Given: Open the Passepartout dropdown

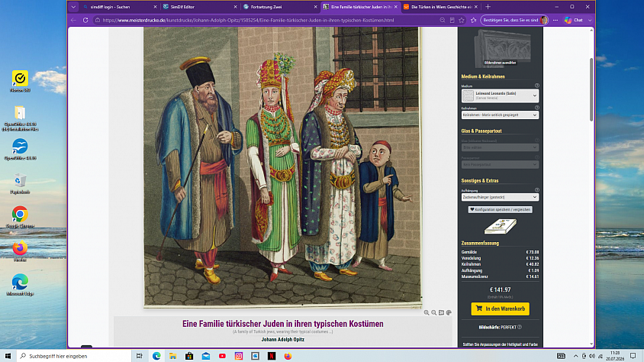Looking at the screenshot, I should (x=500, y=164).
